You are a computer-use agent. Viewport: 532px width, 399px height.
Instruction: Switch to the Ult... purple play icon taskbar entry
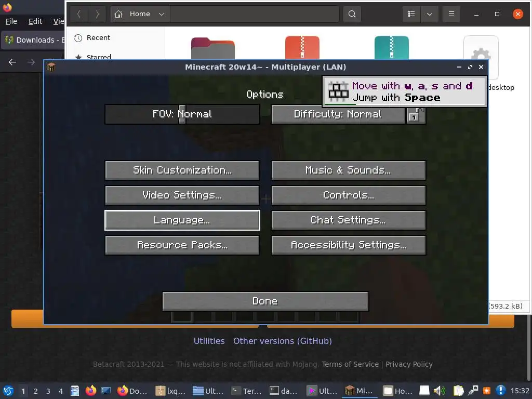pos(322,391)
